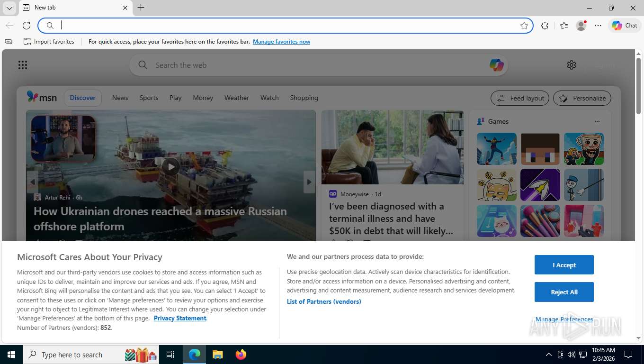
Task: Go to next story with right arrow
Action: pyautogui.click(x=309, y=182)
